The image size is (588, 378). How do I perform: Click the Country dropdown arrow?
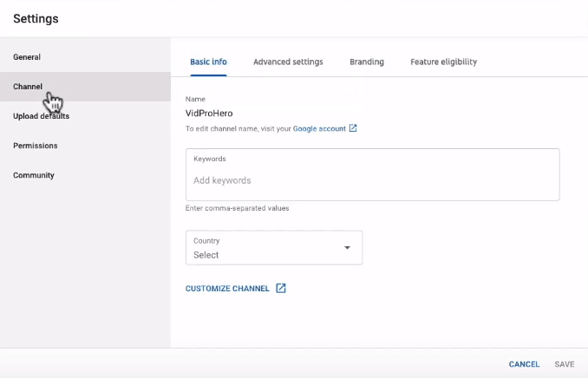[347, 247]
